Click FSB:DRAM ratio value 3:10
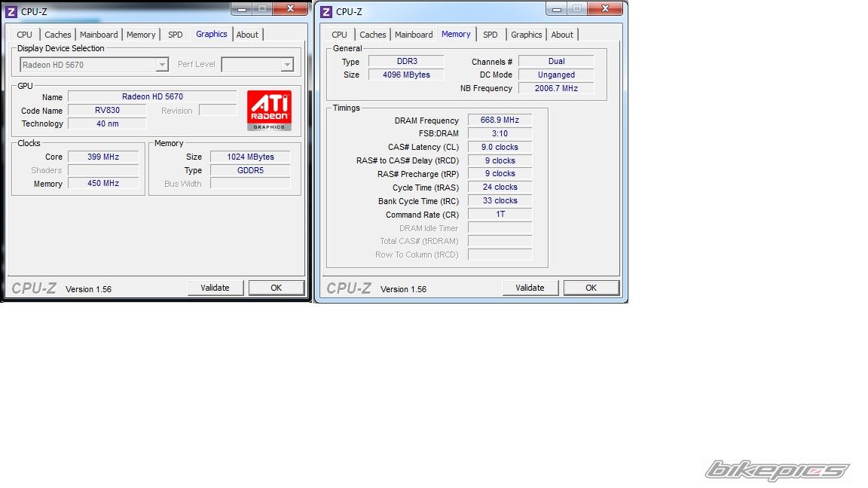This screenshot has width=868, height=488. click(500, 133)
